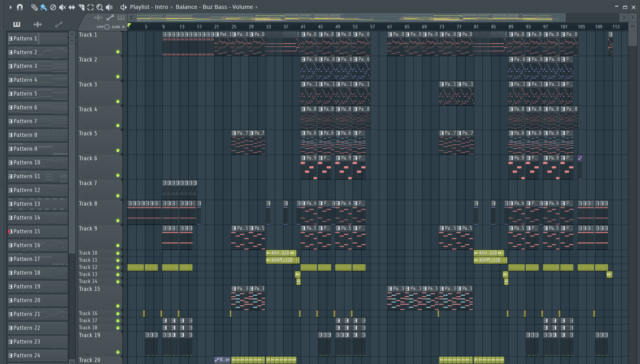Click the Track 20 header label

pos(90,360)
